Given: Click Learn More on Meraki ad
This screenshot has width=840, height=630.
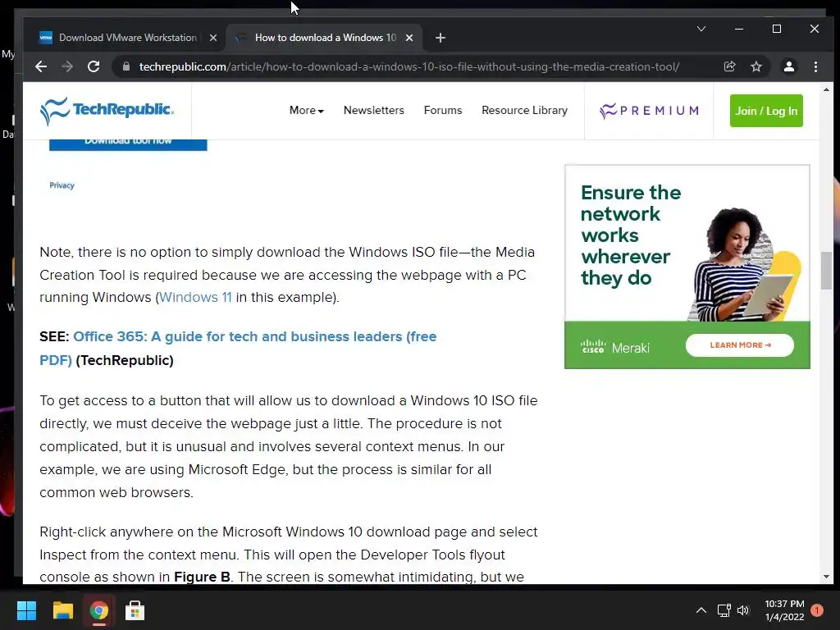Looking at the screenshot, I should (739, 345).
